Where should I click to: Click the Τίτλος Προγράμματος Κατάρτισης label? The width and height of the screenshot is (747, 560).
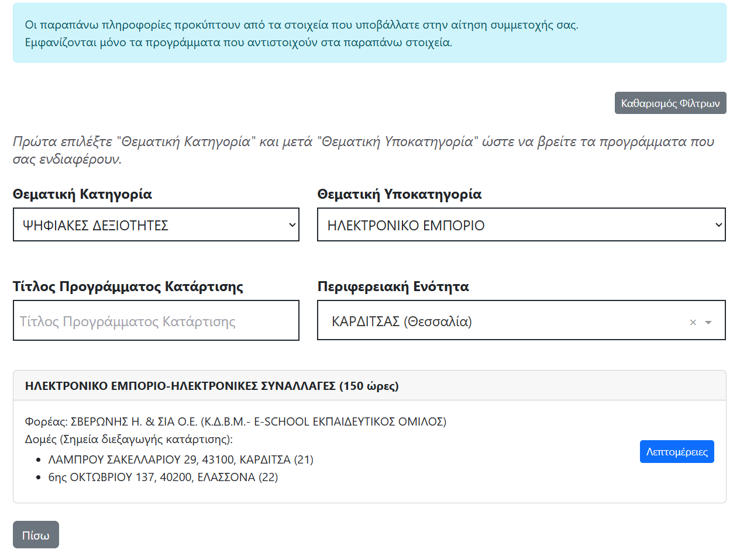click(128, 286)
